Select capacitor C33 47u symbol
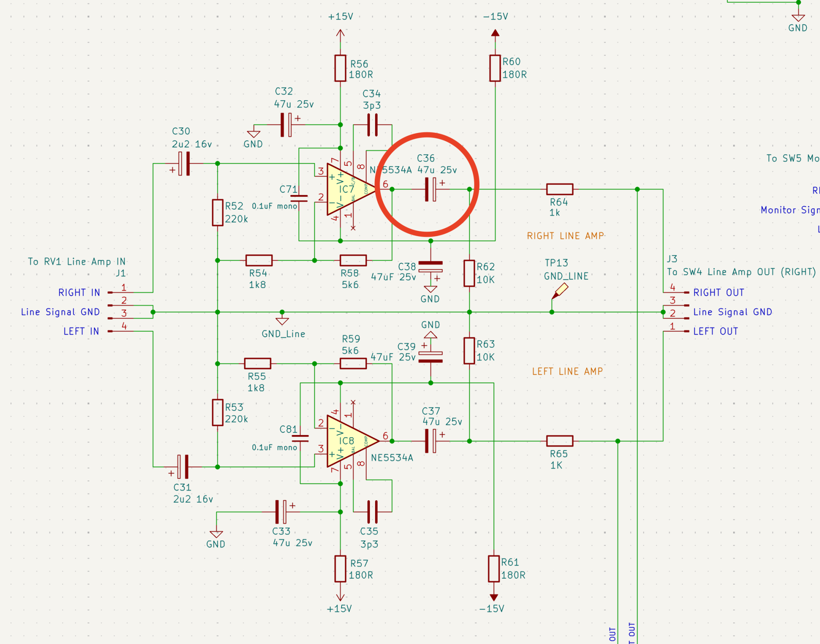Image resolution: width=820 pixels, height=644 pixels. click(281, 512)
